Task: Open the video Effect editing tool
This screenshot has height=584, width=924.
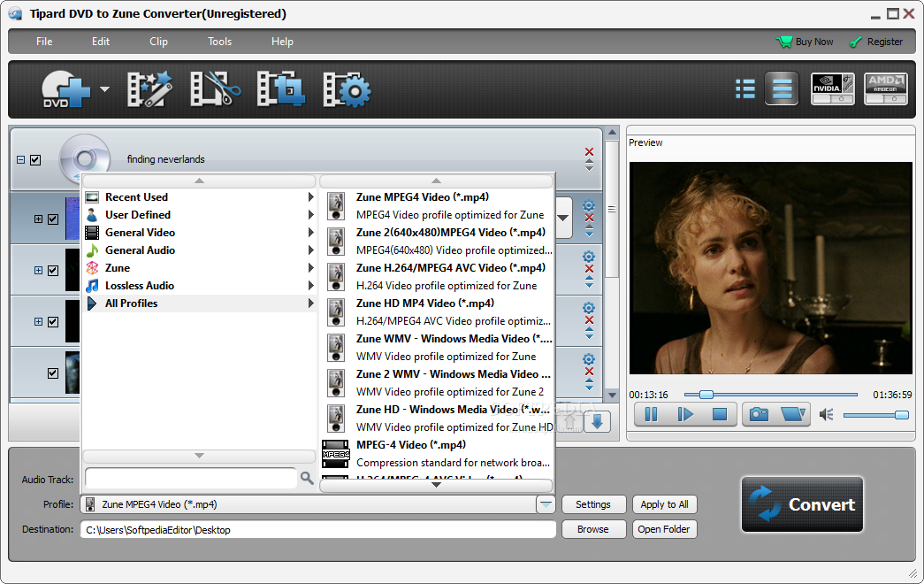Action: point(149,89)
